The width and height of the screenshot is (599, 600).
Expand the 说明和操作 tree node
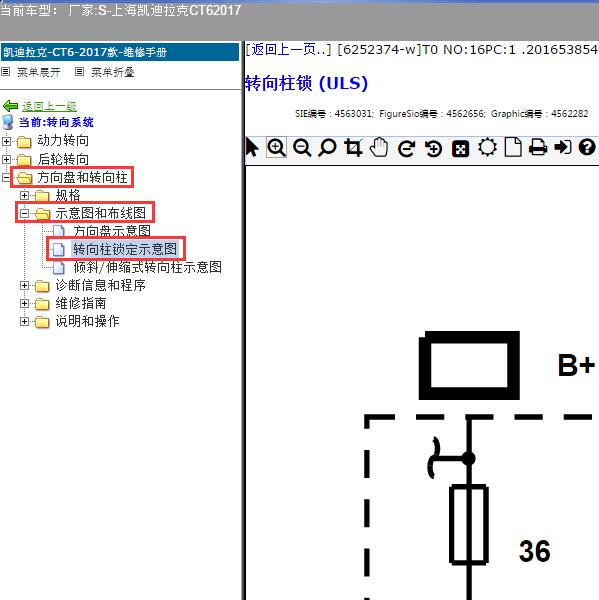coord(24,321)
